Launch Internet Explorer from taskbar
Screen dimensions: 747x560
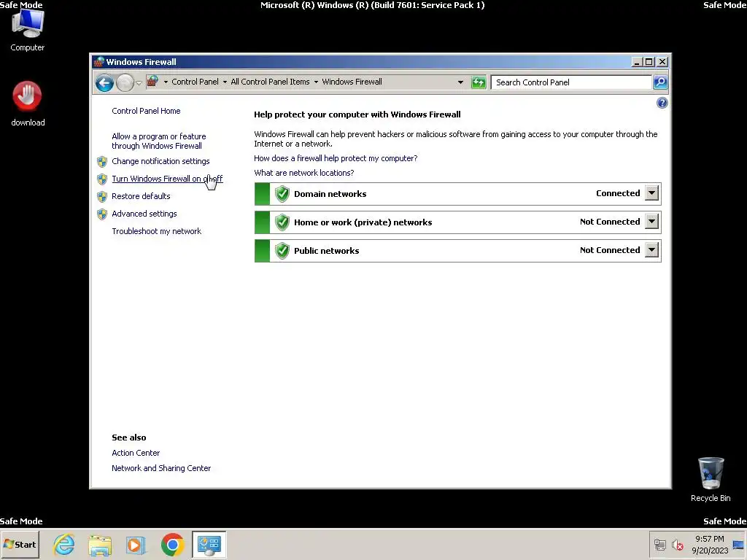(64, 545)
